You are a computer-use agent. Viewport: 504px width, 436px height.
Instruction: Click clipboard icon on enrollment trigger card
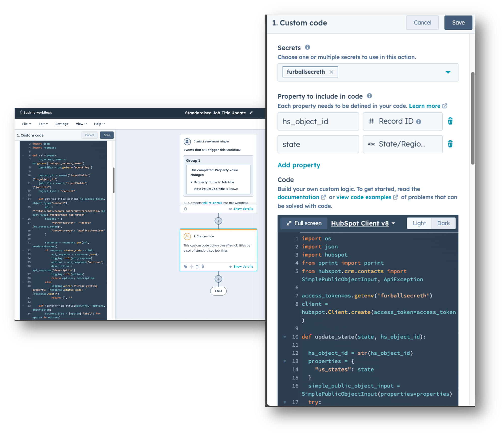(x=185, y=209)
